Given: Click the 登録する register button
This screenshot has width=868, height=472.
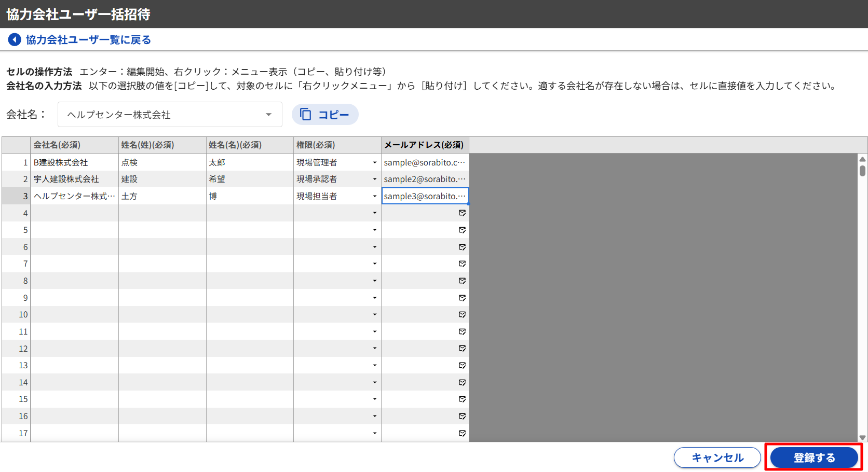Looking at the screenshot, I should pyautogui.click(x=813, y=457).
